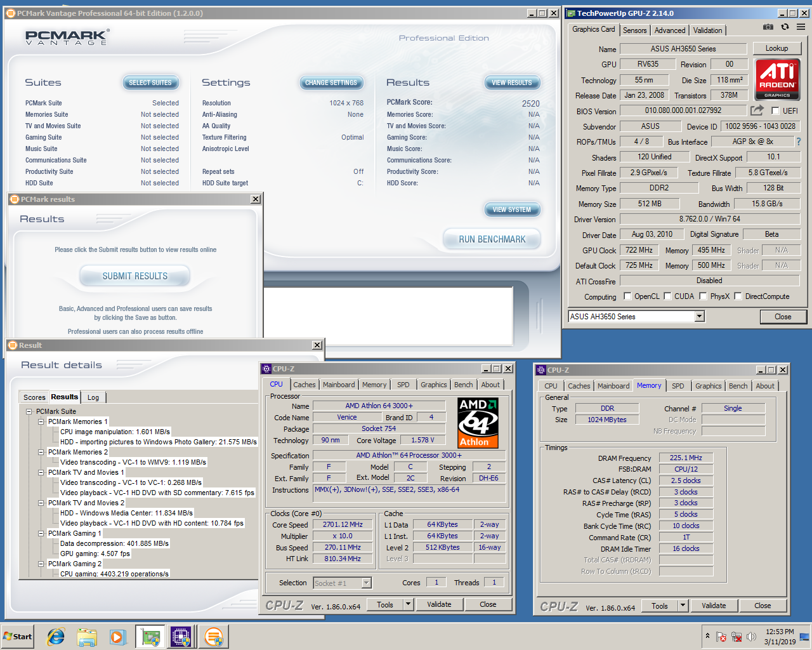Open Bench tab in CPU-Z CPU window

coord(463,385)
